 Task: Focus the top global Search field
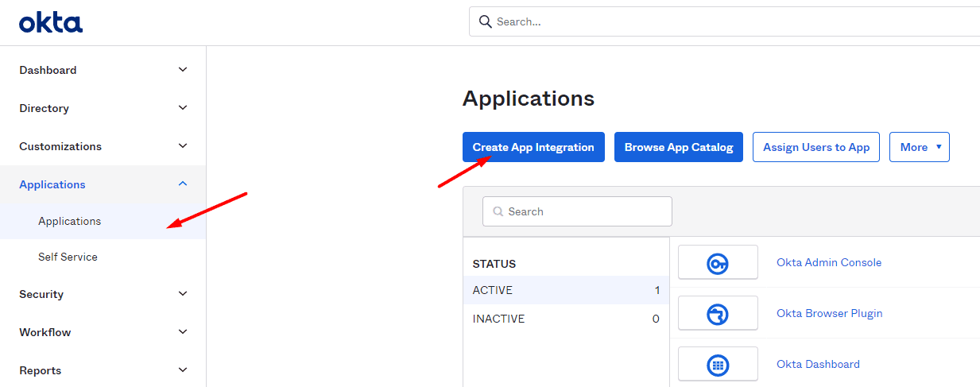click(724, 21)
